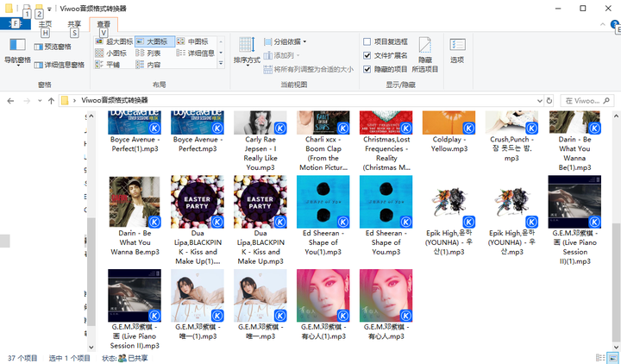
Task: Open recent locations dropdown
Action: tap(40, 101)
